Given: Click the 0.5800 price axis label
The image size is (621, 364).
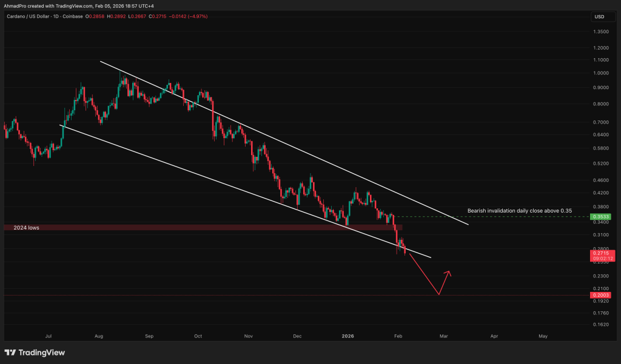Looking at the screenshot, I should [601, 148].
